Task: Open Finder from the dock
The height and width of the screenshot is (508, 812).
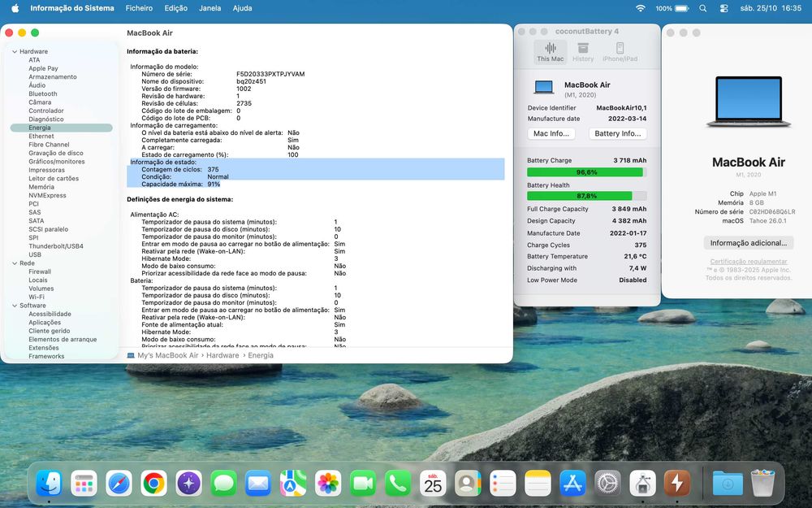Action: click(x=50, y=484)
